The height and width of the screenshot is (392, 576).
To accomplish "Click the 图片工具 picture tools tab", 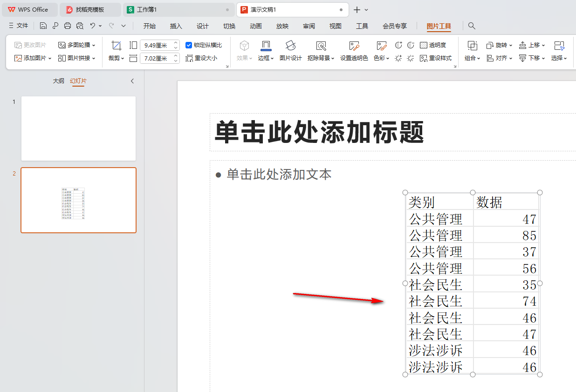I will point(439,26).
